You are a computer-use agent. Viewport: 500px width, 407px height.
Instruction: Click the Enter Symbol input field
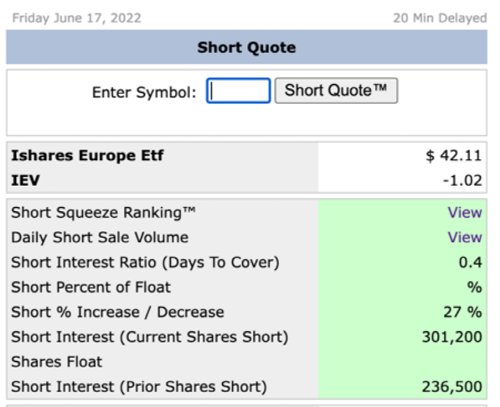click(x=238, y=91)
